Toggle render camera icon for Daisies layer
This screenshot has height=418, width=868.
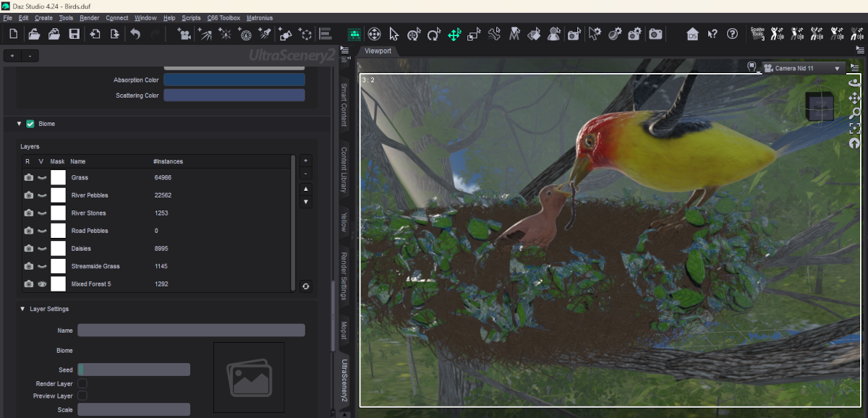(28, 249)
